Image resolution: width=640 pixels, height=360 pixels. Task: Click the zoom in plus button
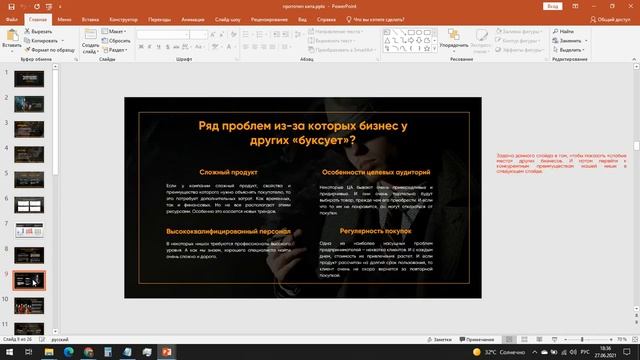click(611, 340)
